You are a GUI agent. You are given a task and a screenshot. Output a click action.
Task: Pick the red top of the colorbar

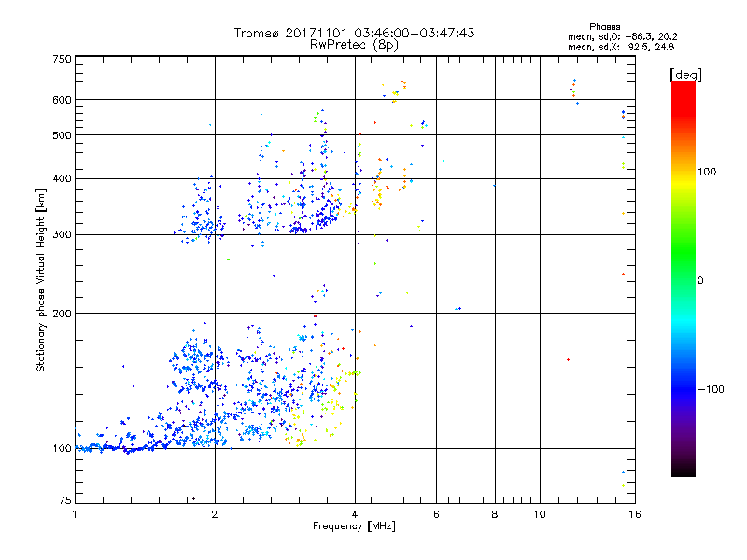click(683, 88)
